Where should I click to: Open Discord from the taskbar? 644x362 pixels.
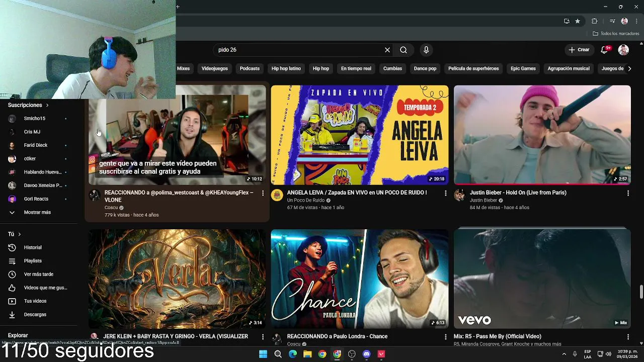coord(367,354)
